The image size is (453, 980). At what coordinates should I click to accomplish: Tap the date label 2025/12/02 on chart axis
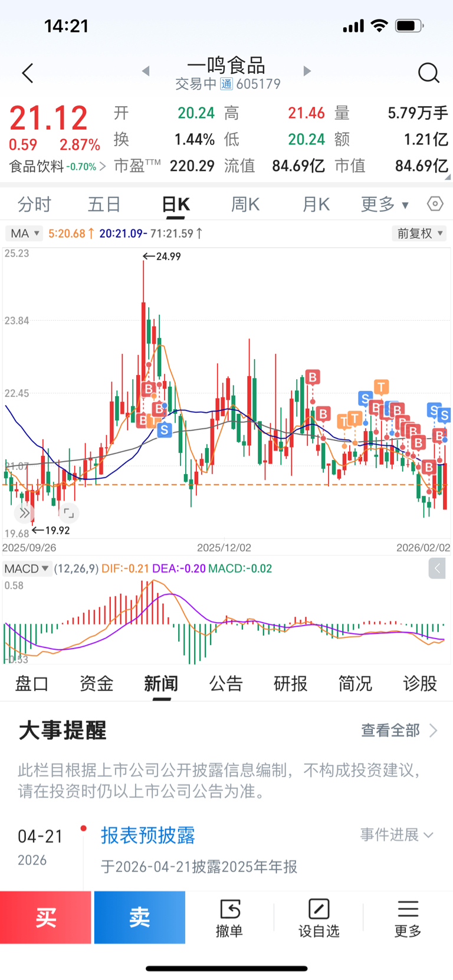tap(224, 547)
